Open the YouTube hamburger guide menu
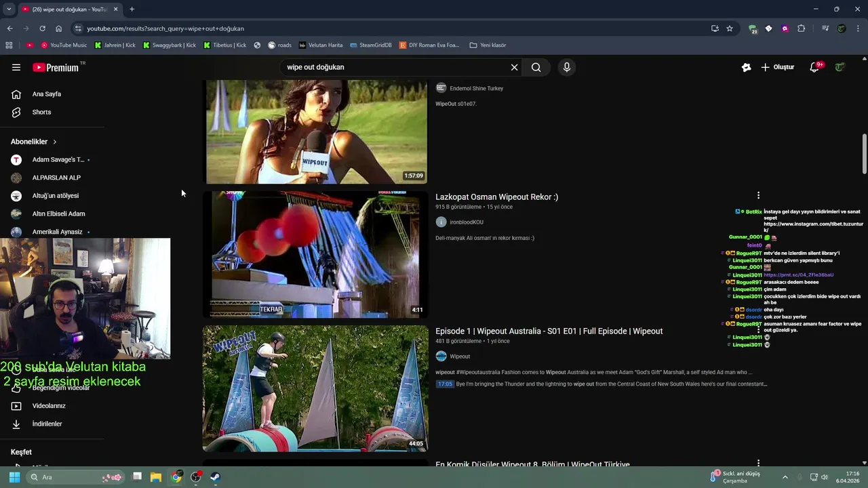Viewport: 868px width, 488px height. 16,67
